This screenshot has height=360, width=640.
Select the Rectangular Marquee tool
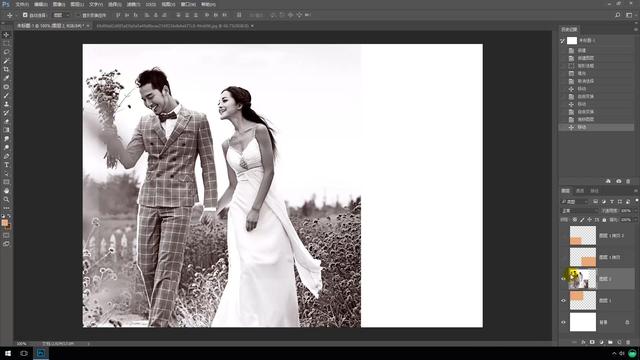coord(6,43)
